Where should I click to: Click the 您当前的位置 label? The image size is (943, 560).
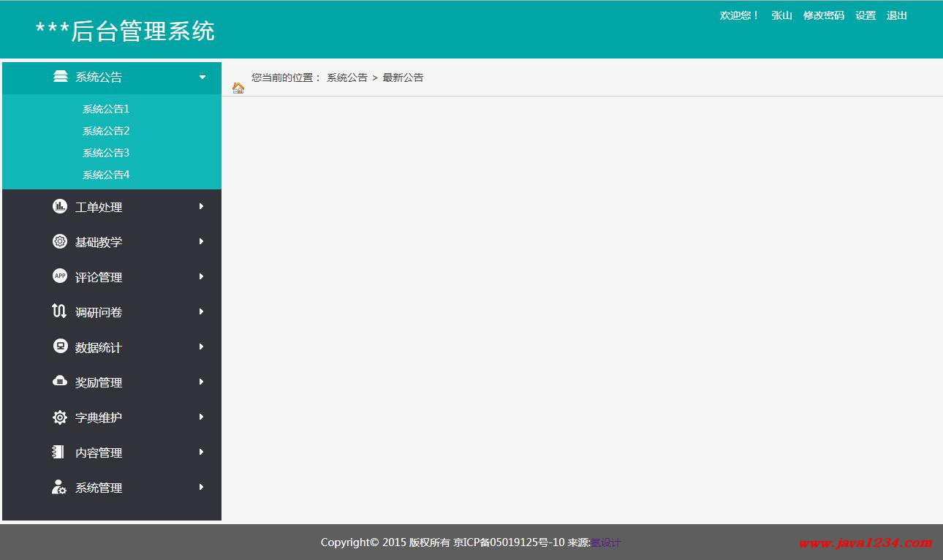click(282, 77)
